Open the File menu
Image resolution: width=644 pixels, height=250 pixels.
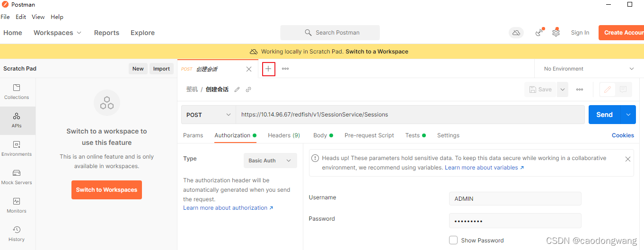pos(5,17)
